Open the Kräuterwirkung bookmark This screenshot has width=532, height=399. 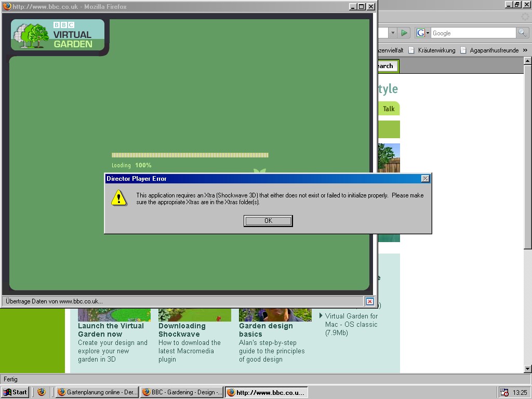pos(432,50)
